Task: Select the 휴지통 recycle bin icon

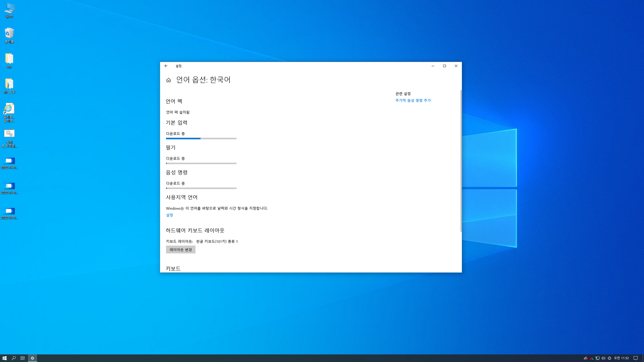Action: (9, 36)
